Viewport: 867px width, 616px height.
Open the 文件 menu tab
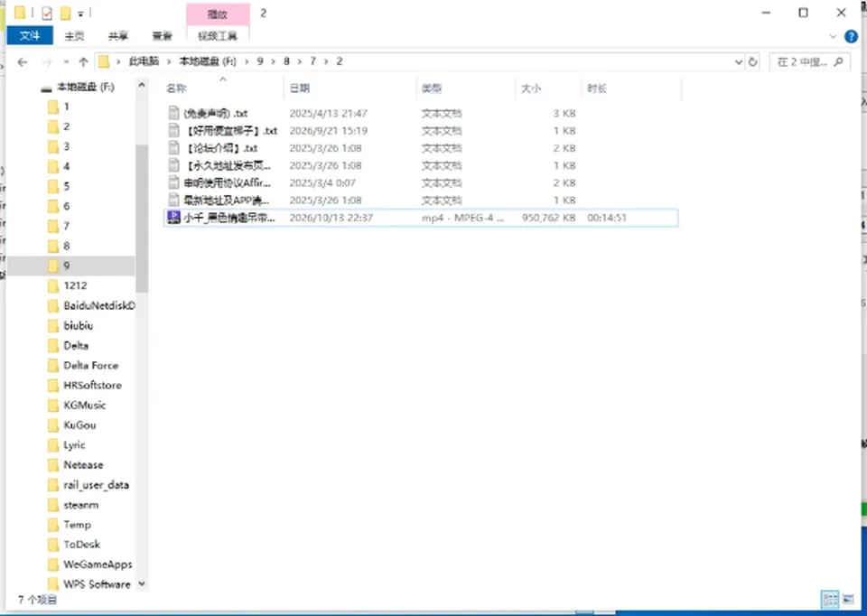click(x=30, y=36)
